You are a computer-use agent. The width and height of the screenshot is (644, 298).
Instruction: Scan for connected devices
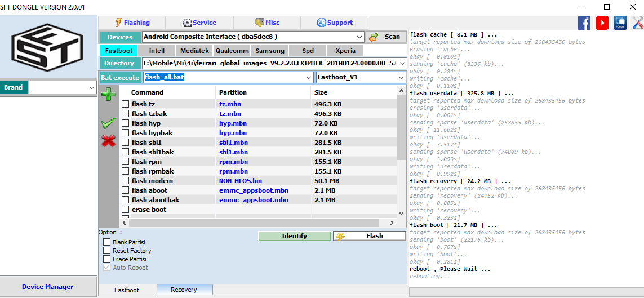click(x=385, y=37)
